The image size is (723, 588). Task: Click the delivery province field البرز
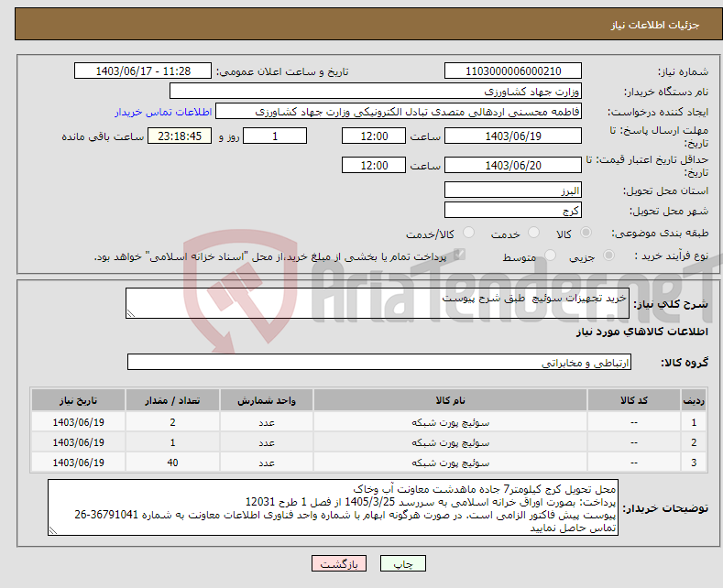pyautogui.click(x=513, y=190)
